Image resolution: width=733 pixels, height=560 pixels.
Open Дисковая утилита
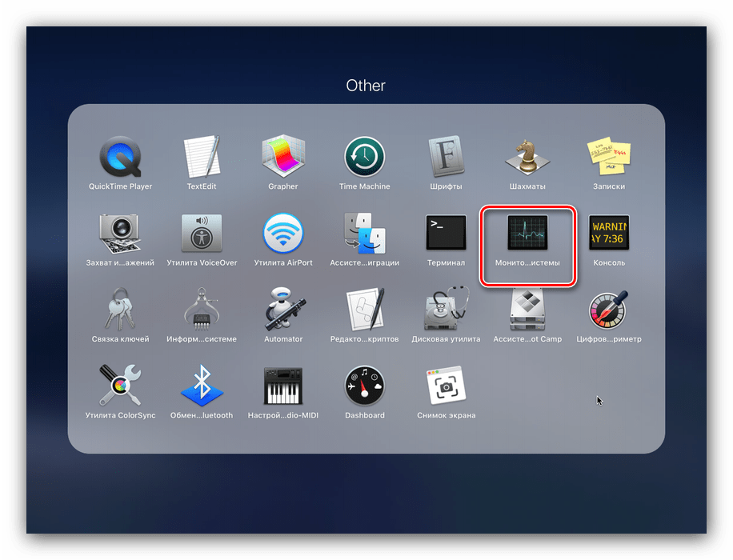446,310
